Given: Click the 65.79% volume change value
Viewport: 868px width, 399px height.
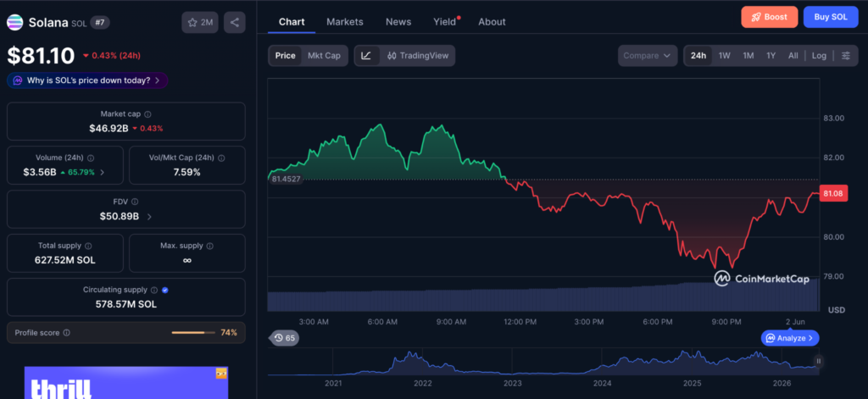Looking at the screenshot, I should (x=77, y=172).
